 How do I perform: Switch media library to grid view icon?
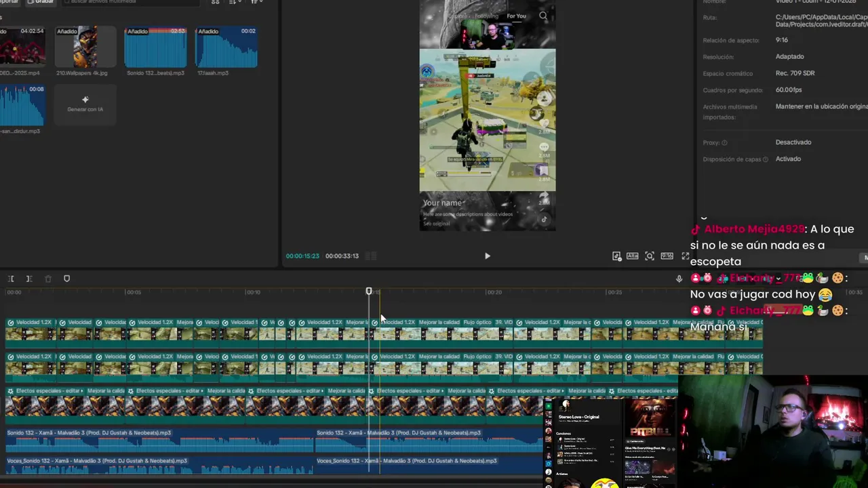[216, 2]
